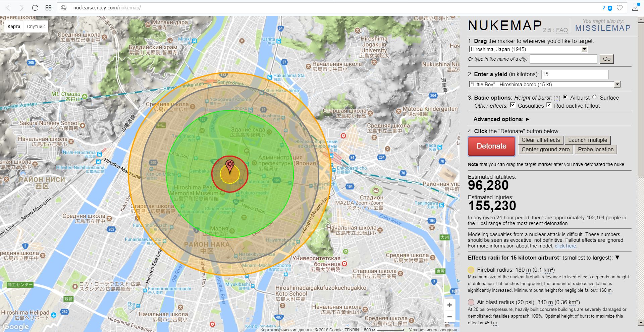Image resolution: width=644 pixels, height=332 pixels.
Task: Click Ushita station transit icon
Action: point(278,41)
